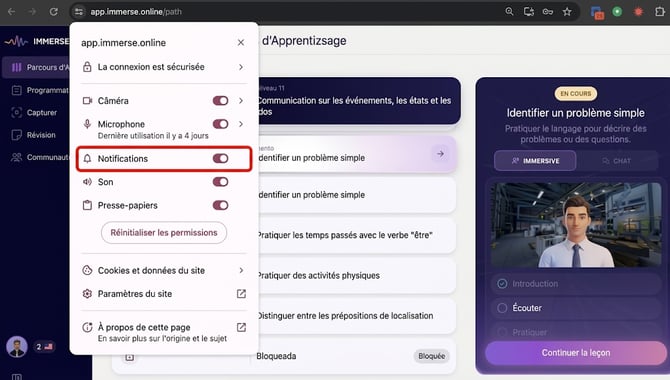The width and height of the screenshot is (670, 380).
Task: Toggle the Microphone permission switch
Action: 220,124
